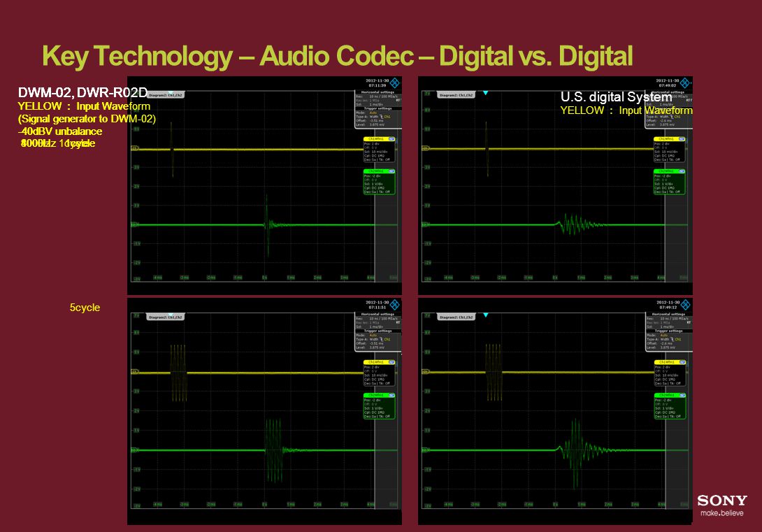Select the green C2 ground marker on the 07:49:12 scope
762x532 pixels.
pos(425,450)
